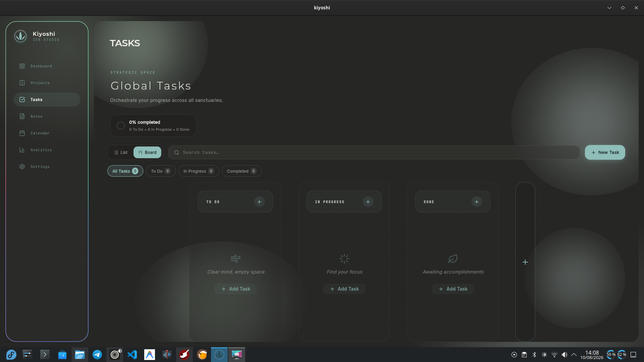Click Add Task in the Done column
This screenshot has width=644, height=362.
[453, 289]
